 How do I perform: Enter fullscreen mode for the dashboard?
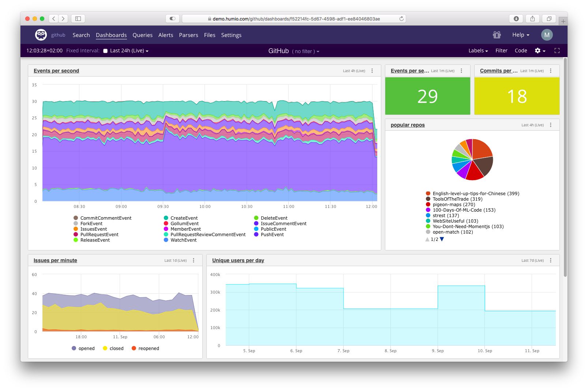[557, 51]
